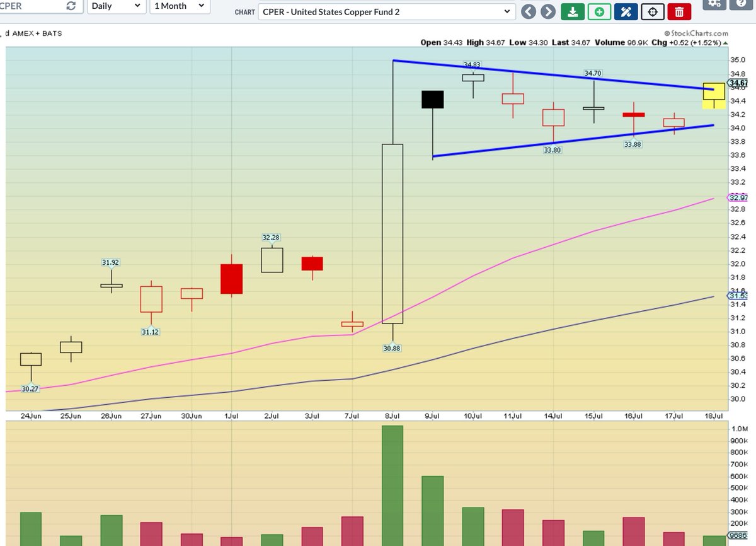The image size is (756, 546).
Task: Click the 32.28 price label
Action: coord(272,237)
